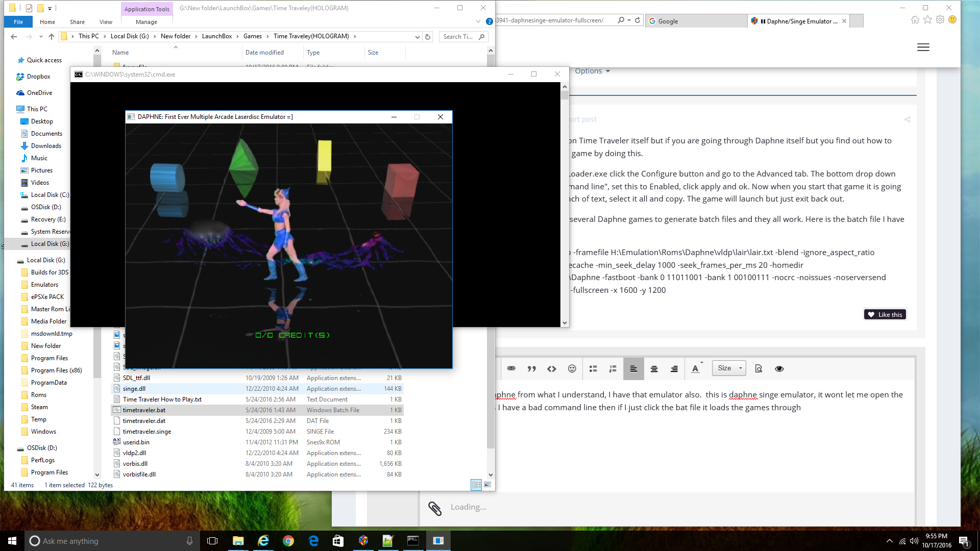Refresh the browser page

coord(638,20)
